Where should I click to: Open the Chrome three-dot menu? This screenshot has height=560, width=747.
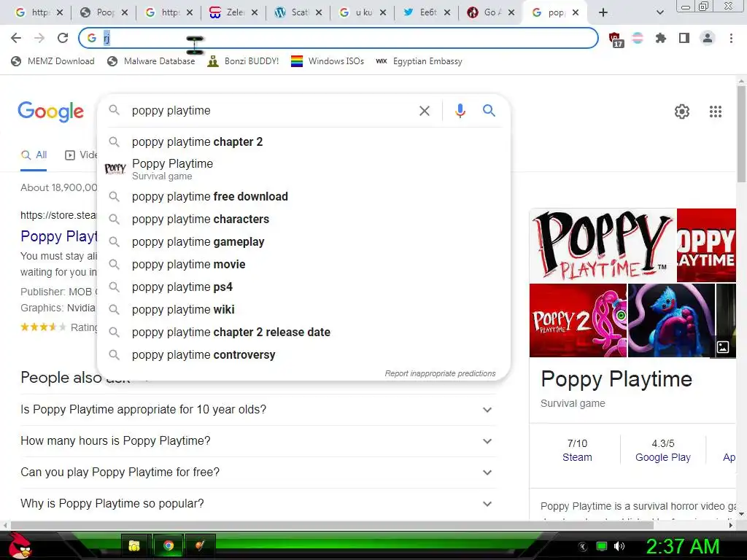point(731,38)
